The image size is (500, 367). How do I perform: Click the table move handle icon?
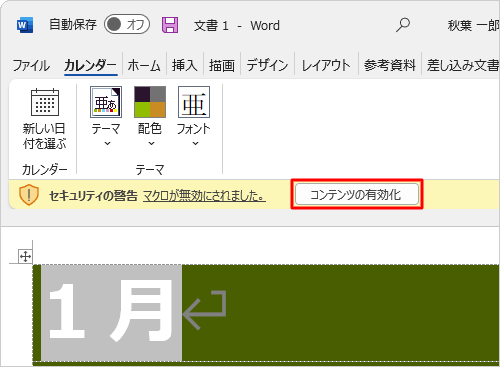pos(25,256)
